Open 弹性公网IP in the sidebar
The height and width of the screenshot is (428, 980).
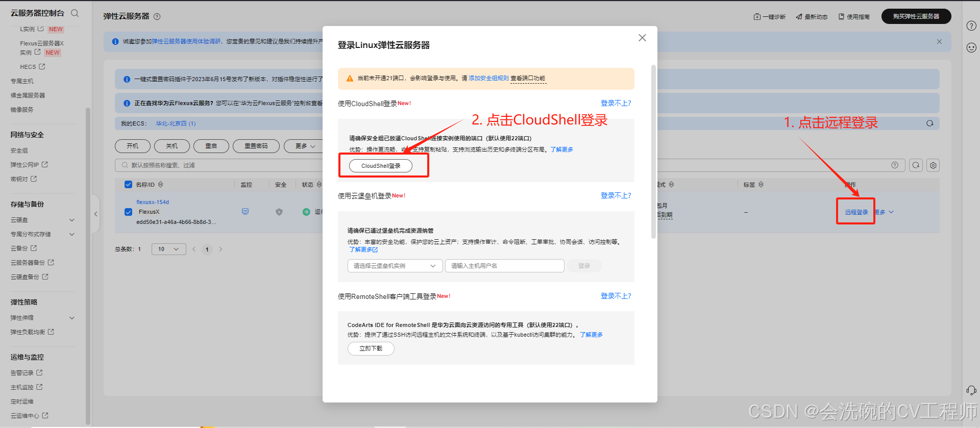29,165
